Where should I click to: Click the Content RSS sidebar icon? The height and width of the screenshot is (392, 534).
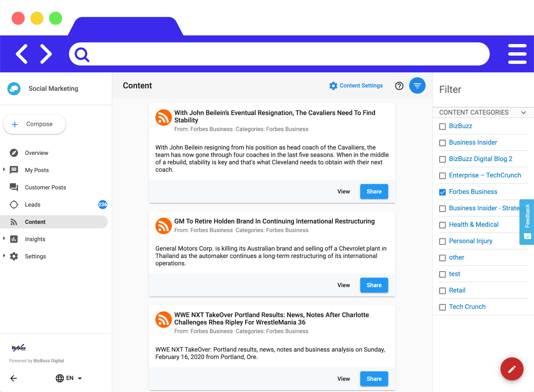point(14,222)
